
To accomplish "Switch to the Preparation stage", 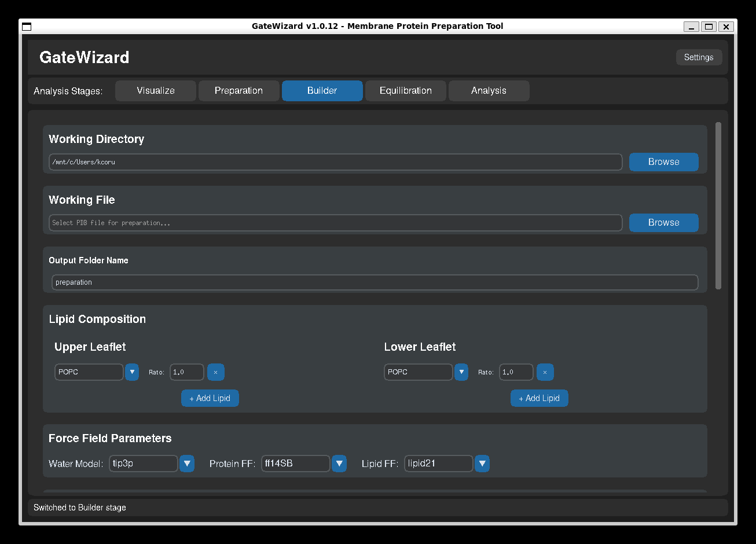I will tap(238, 90).
